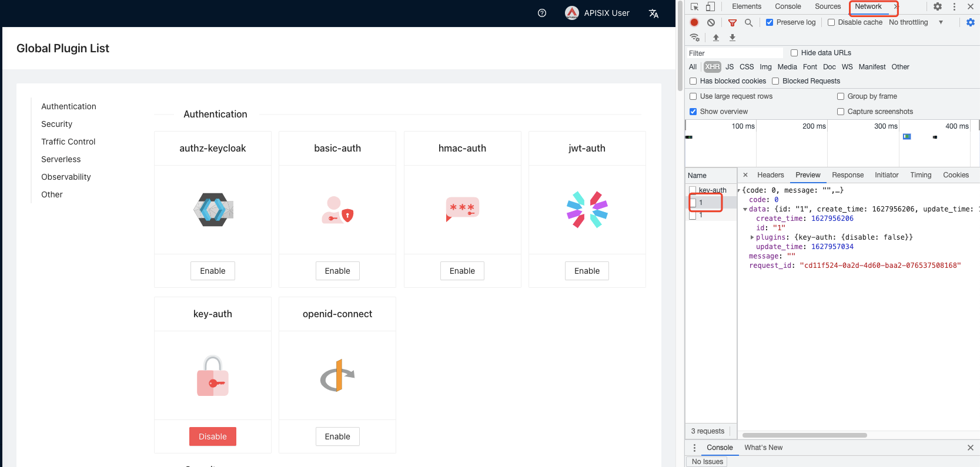The width and height of the screenshot is (980, 467).
Task: Enable the hmac-auth plugin
Action: (462, 271)
